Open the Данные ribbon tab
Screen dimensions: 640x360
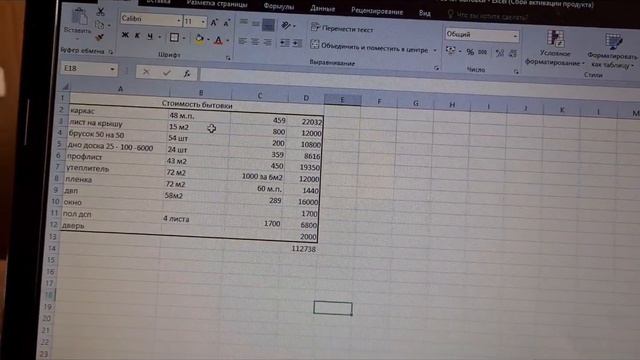(322, 8)
